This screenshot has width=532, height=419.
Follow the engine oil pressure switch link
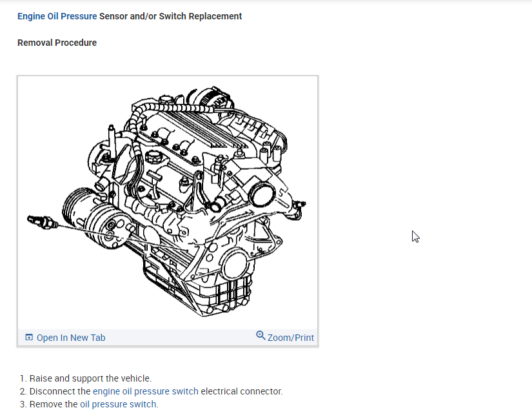[x=146, y=391]
